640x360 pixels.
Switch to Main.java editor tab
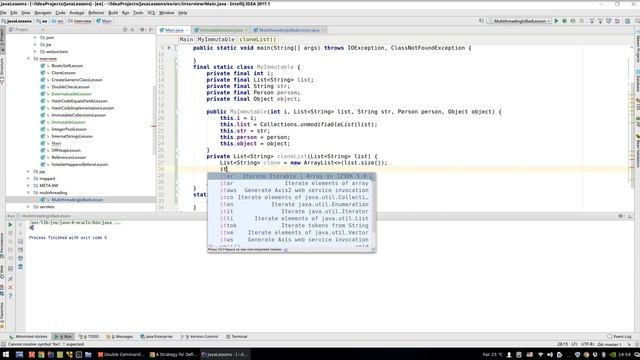[174, 30]
